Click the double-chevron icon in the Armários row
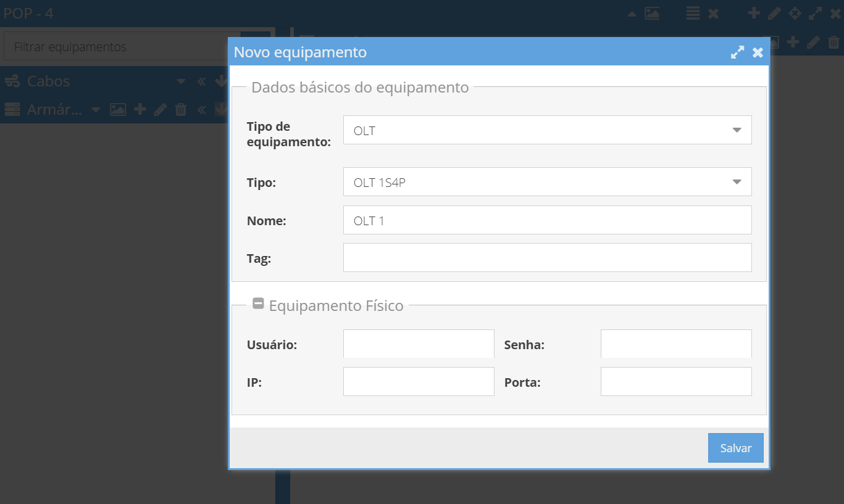 tap(201, 110)
